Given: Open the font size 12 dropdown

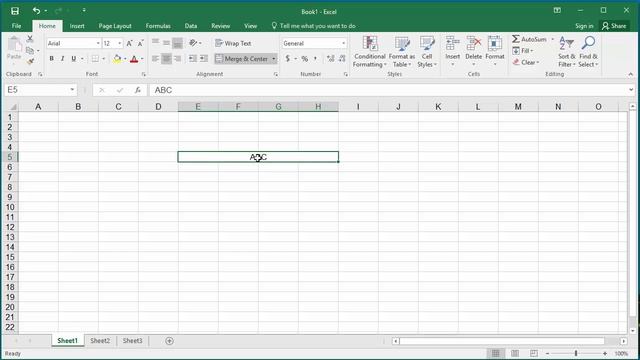Looking at the screenshot, I should click(x=120, y=43).
